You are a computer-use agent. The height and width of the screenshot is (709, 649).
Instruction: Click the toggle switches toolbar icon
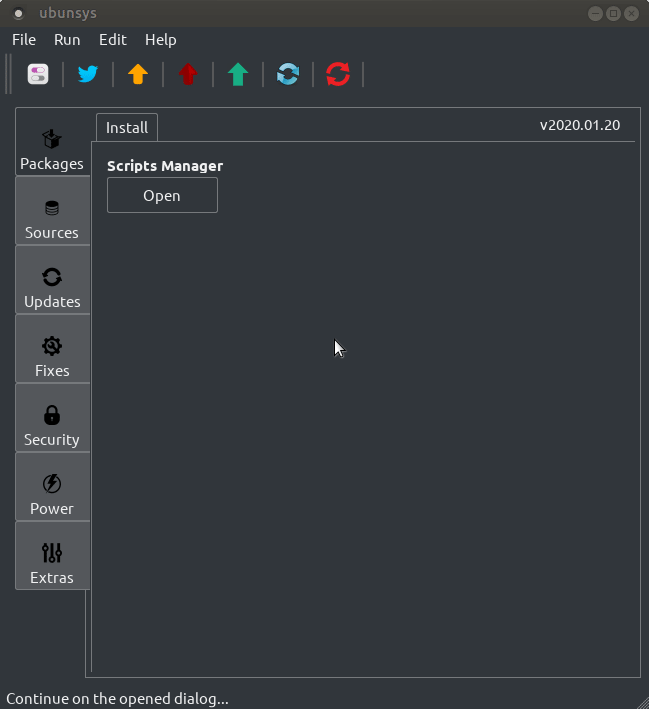pos(38,74)
